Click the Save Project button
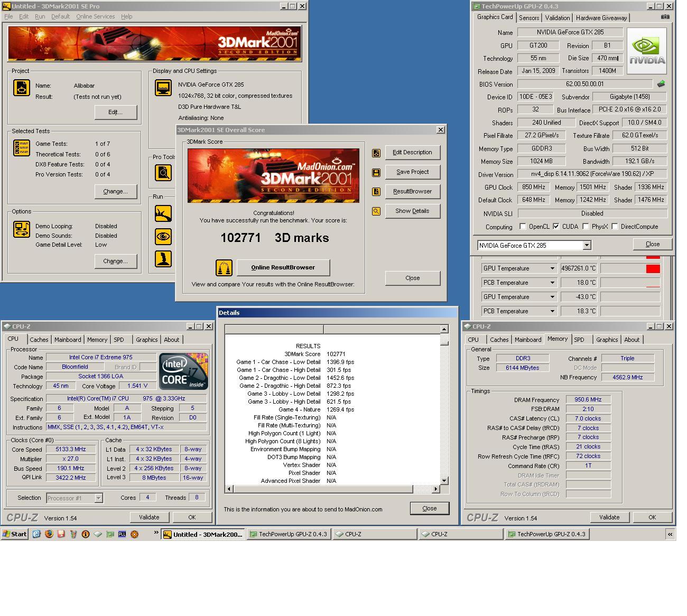The height and width of the screenshot is (616, 687). 412,172
